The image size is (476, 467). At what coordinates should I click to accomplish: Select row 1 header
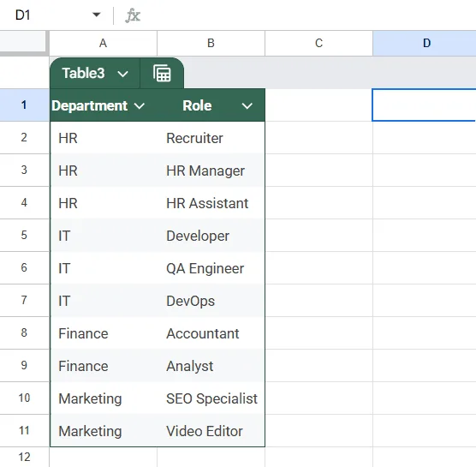click(24, 105)
